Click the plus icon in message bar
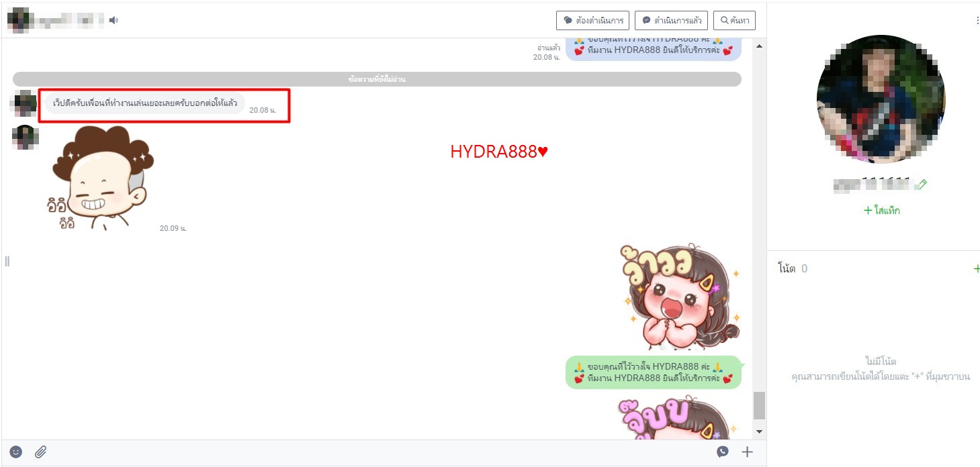 [747, 452]
